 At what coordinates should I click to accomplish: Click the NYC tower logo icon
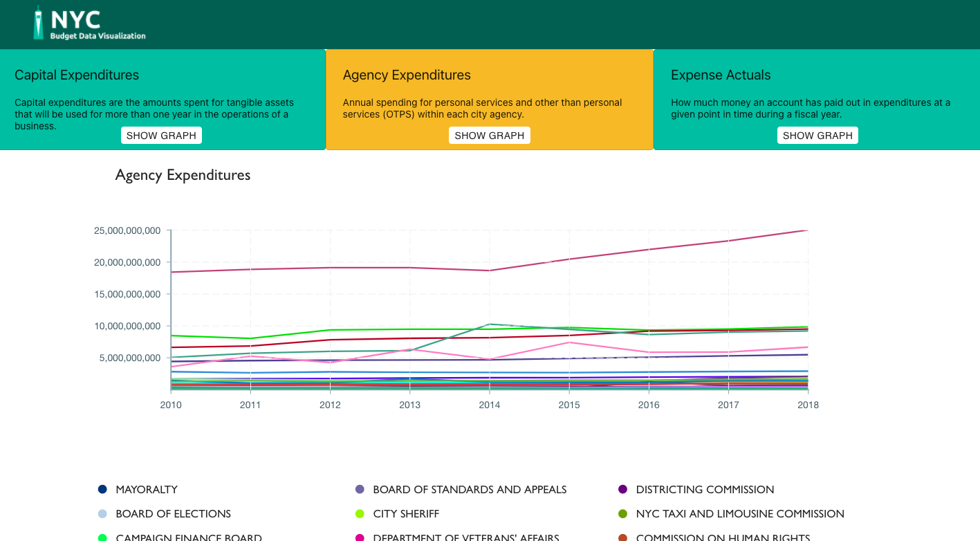39,23
